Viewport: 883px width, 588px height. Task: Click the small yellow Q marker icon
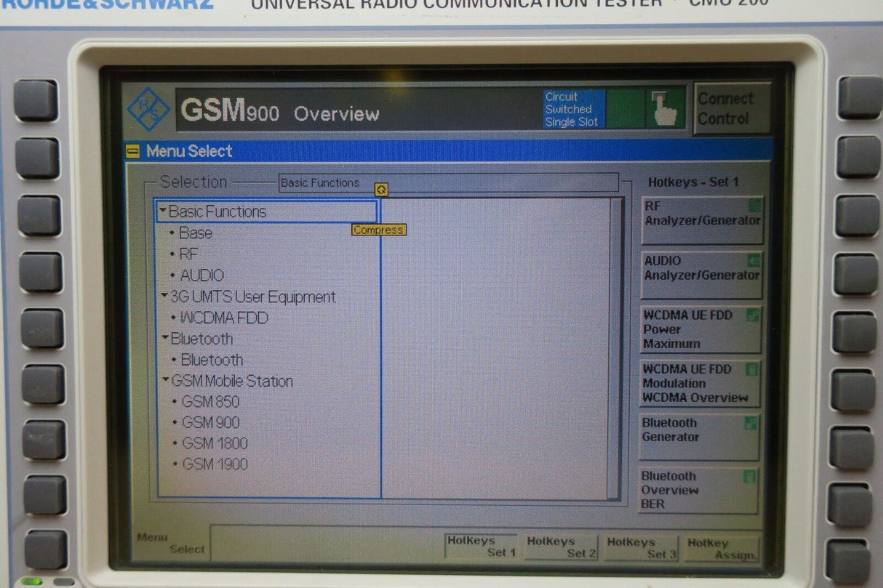[381, 190]
